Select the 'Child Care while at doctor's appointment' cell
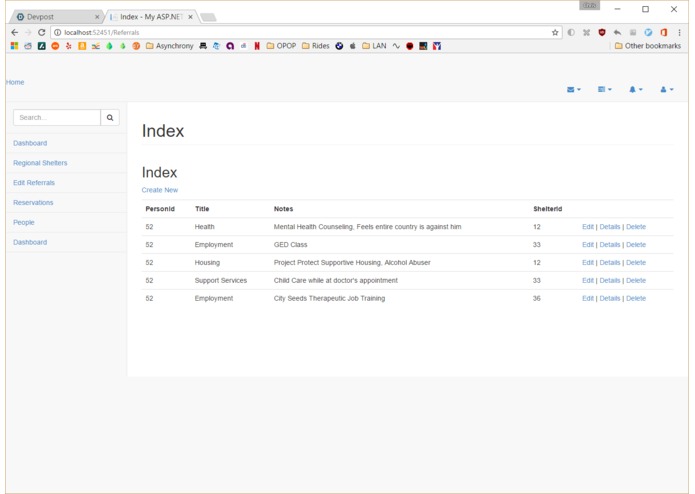The height and width of the screenshot is (494, 695). [x=336, y=280]
